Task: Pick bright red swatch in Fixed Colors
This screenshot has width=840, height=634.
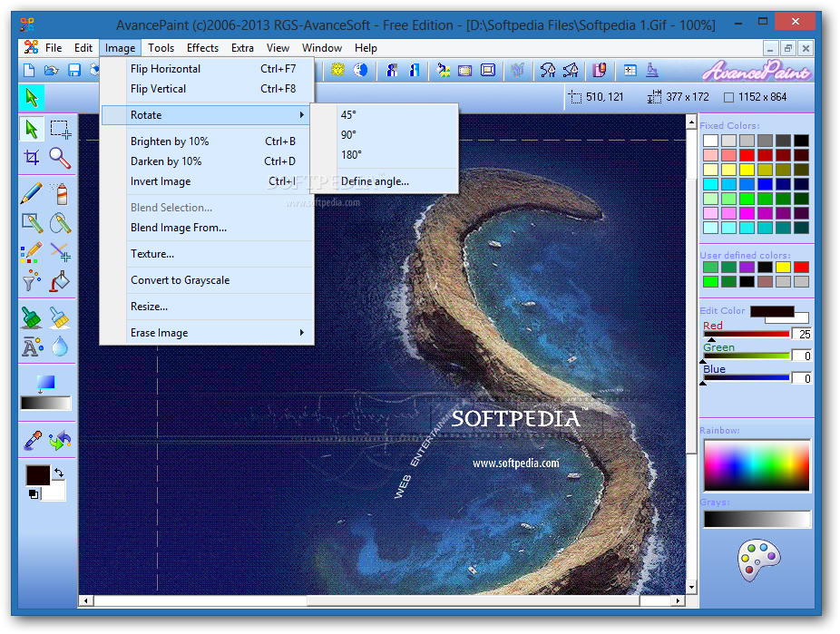Action: (747, 155)
